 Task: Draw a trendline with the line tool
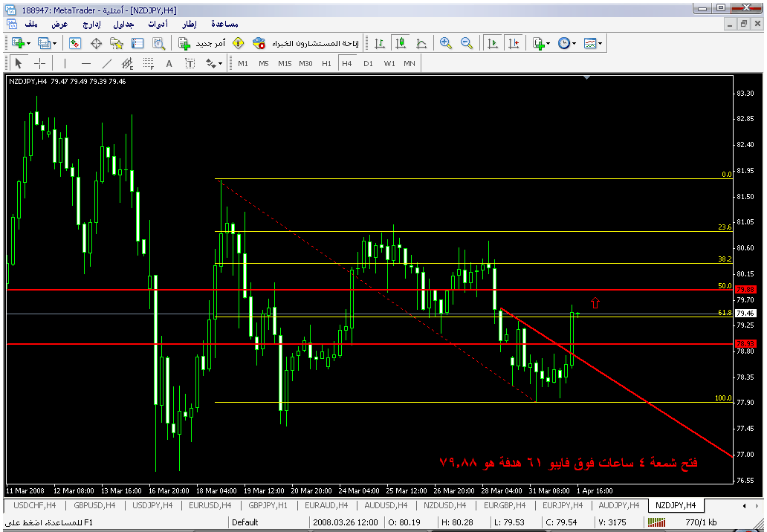pos(107,64)
